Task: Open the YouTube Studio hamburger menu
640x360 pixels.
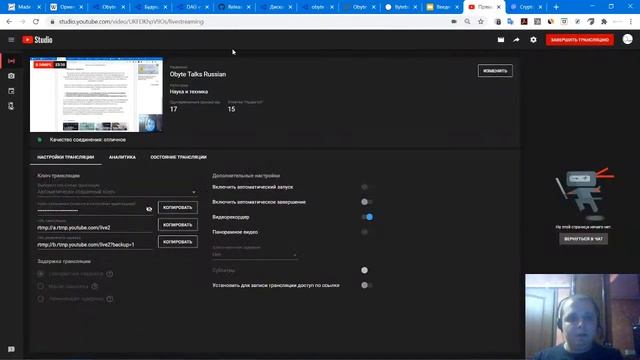Action: click(11, 40)
